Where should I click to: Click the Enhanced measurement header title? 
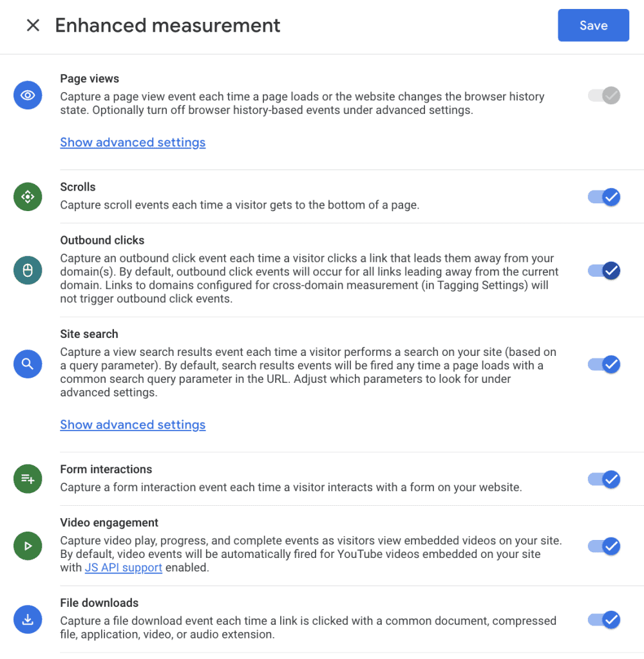pyautogui.click(x=168, y=25)
